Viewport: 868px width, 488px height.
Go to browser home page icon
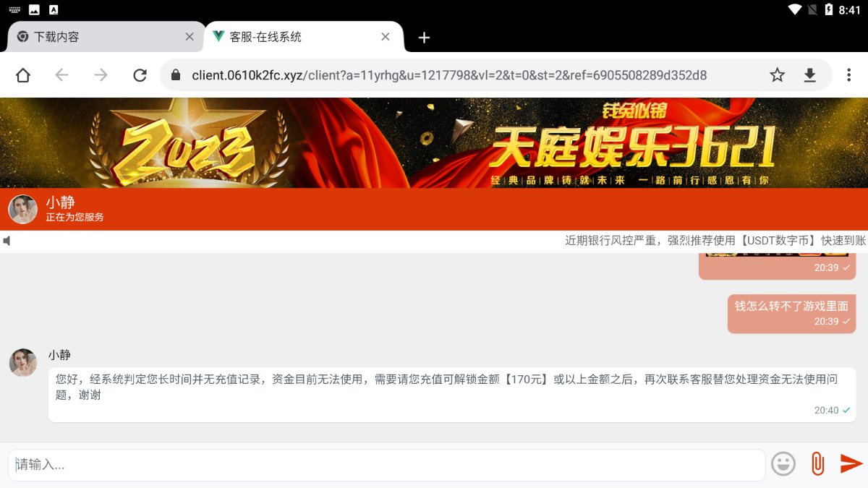click(23, 75)
